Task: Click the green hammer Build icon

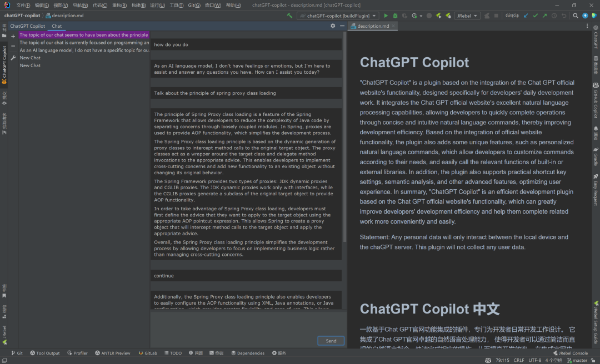Action: [x=289, y=16]
